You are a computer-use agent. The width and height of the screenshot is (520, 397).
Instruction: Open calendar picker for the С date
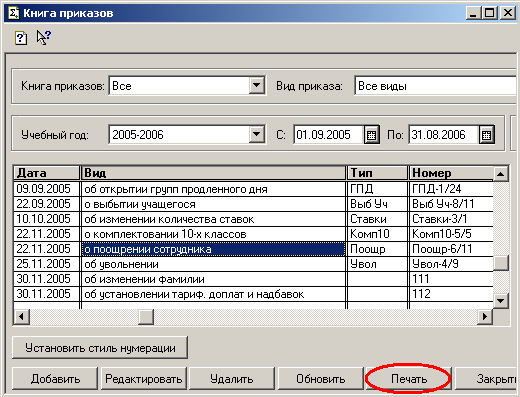click(x=371, y=135)
